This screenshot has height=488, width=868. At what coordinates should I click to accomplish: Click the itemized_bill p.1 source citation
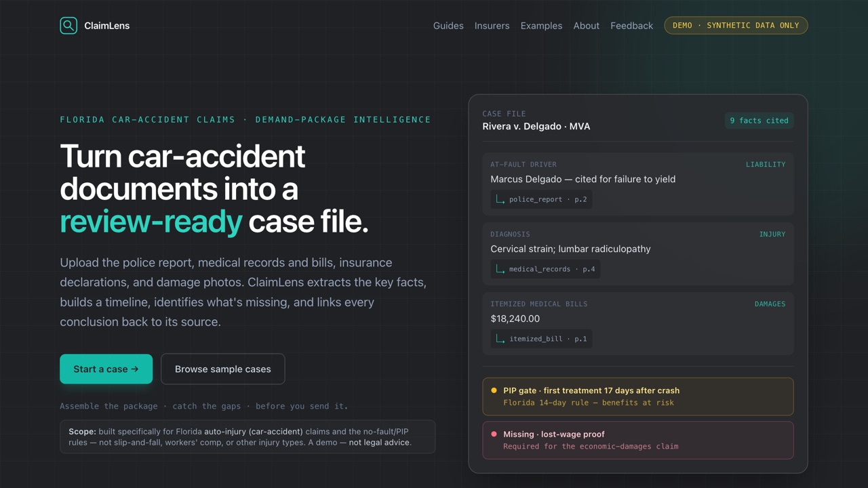tap(541, 339)
